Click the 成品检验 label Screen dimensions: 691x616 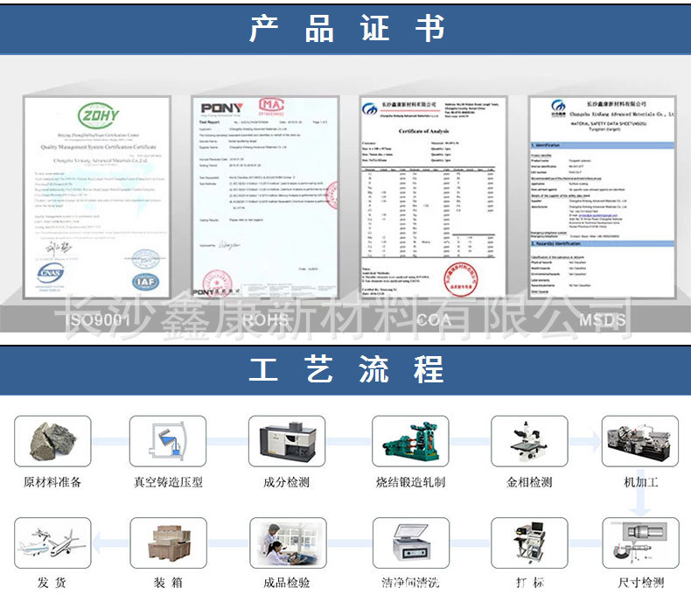click(x=286, y=583)
